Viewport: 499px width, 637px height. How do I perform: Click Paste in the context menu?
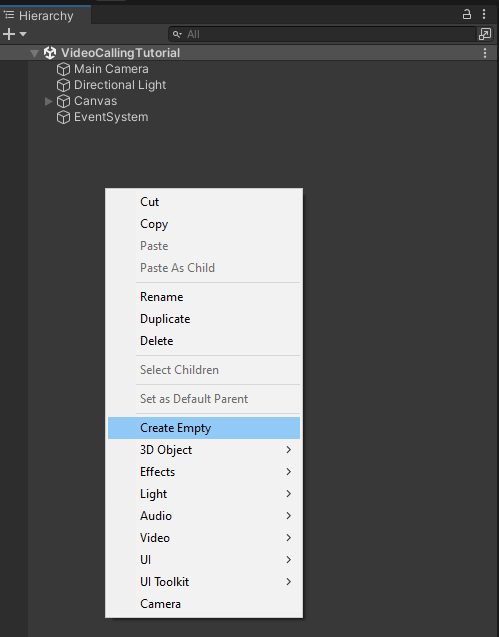(x=204, y=246)
